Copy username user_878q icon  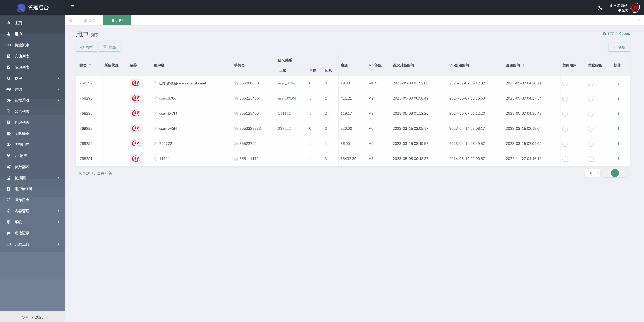point(155,98)
